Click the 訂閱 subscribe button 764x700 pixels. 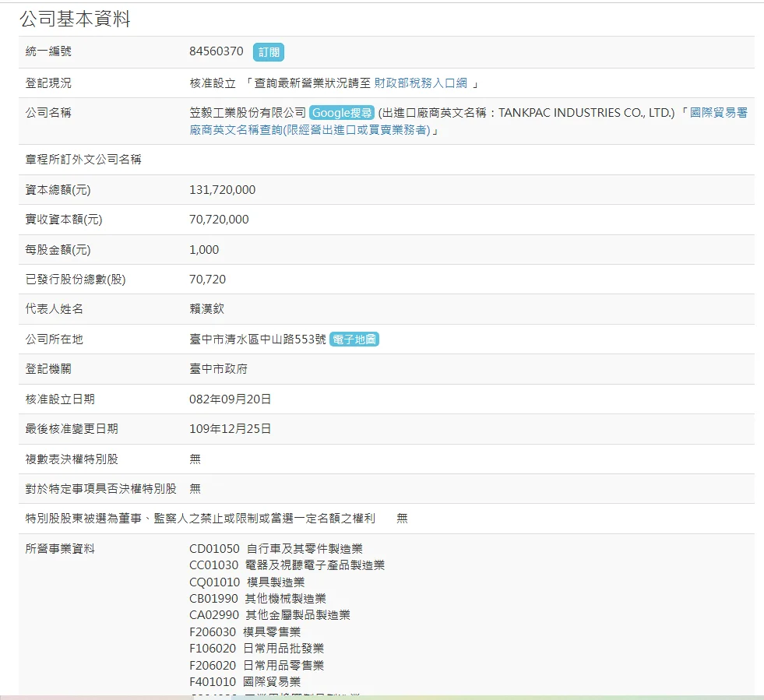click(268, 52)
